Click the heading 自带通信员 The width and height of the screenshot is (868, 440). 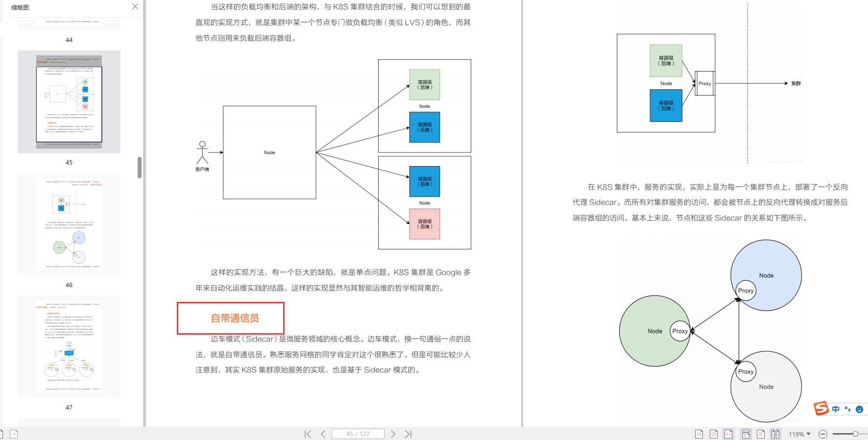235,318
